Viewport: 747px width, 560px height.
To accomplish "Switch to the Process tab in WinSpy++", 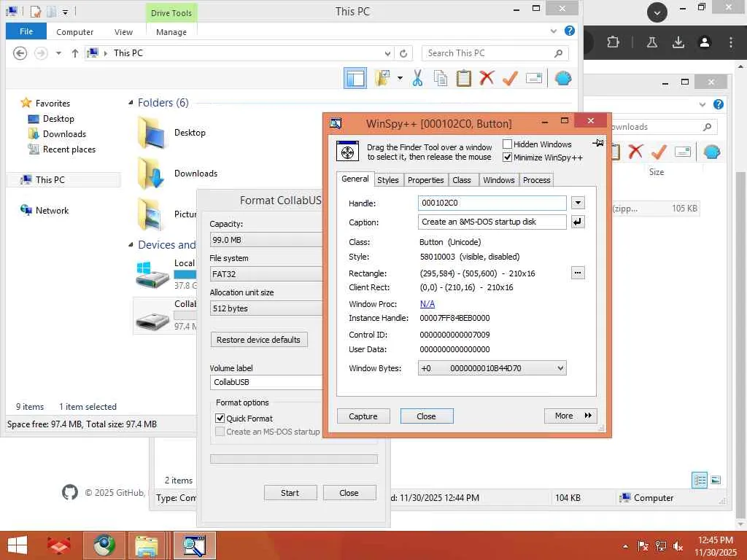I will click(x=536, y=180).
